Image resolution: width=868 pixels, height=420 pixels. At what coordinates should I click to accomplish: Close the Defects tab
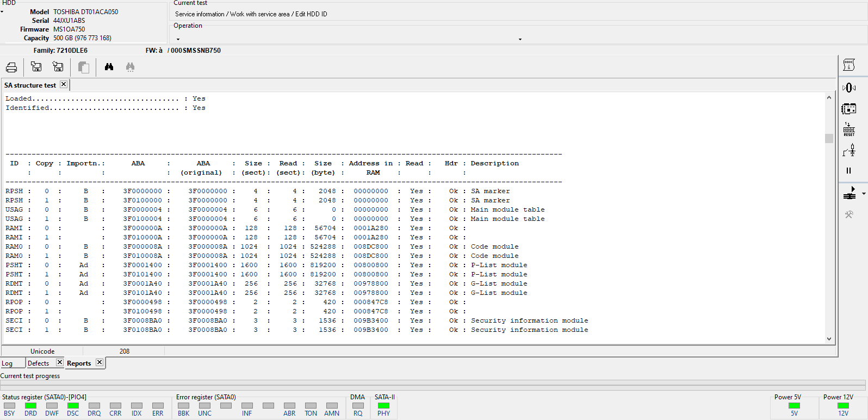point(60,362)
